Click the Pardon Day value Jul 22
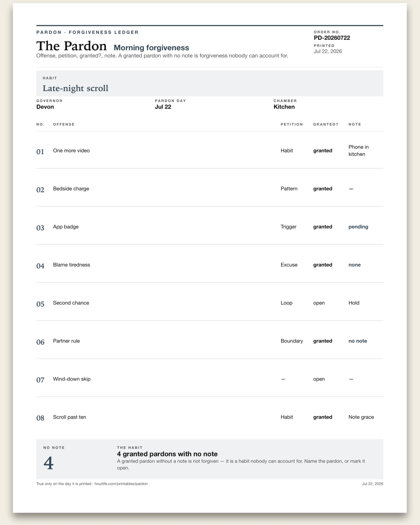The height and width of the screenshot is (525, 420). tap(163, 107)
